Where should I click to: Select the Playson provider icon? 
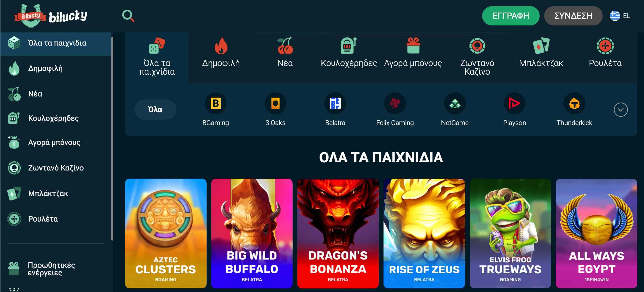tap(514, 103)
